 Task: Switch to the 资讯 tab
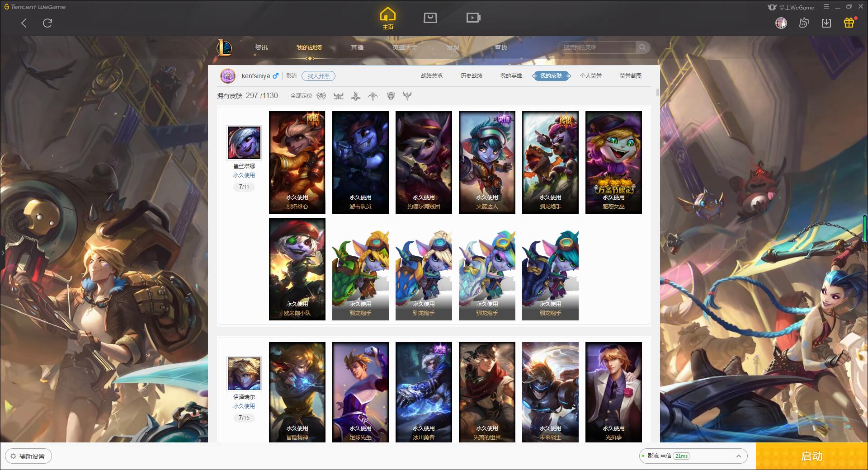pos(261,47)
